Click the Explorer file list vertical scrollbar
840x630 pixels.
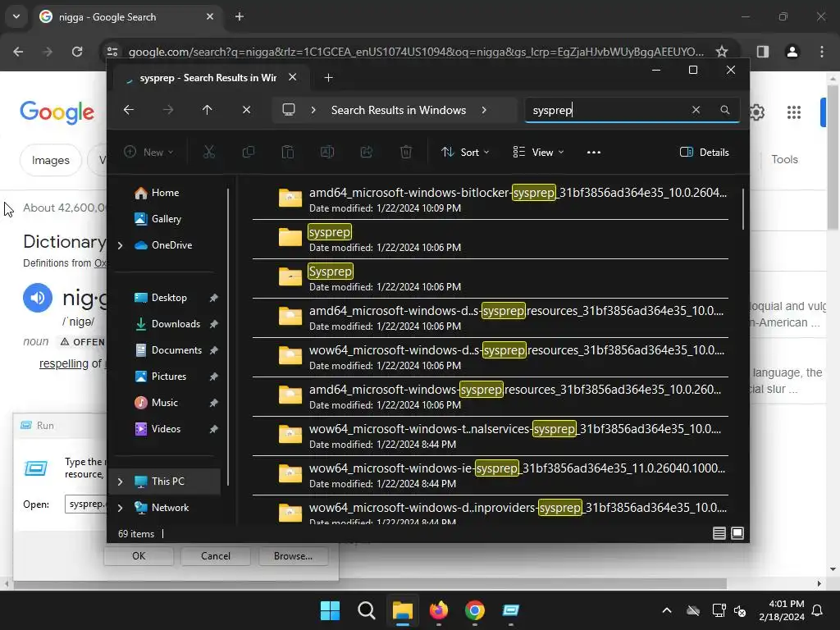[x=743, y=209]
